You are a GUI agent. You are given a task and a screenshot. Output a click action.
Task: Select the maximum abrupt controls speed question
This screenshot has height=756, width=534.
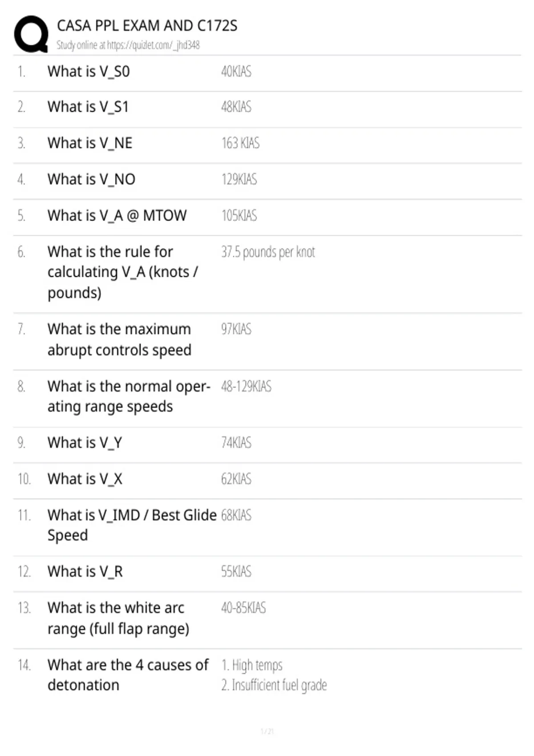point(119,340)
